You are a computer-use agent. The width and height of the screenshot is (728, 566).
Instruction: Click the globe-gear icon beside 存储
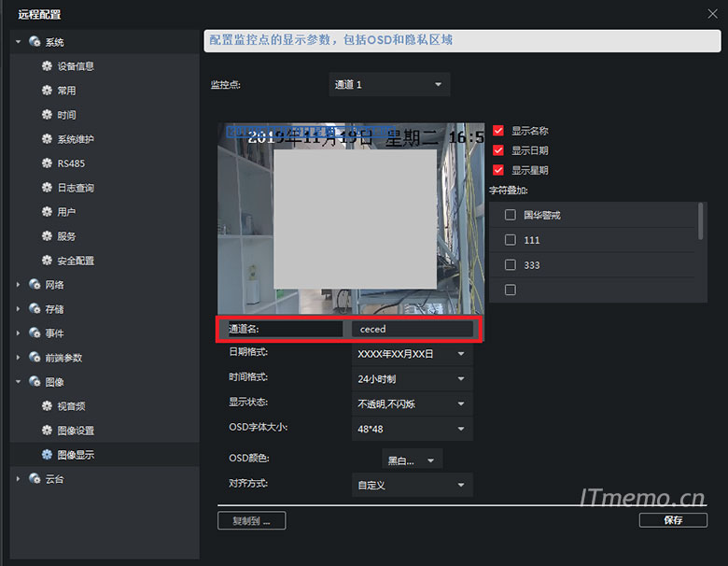[x=35, y=308]
